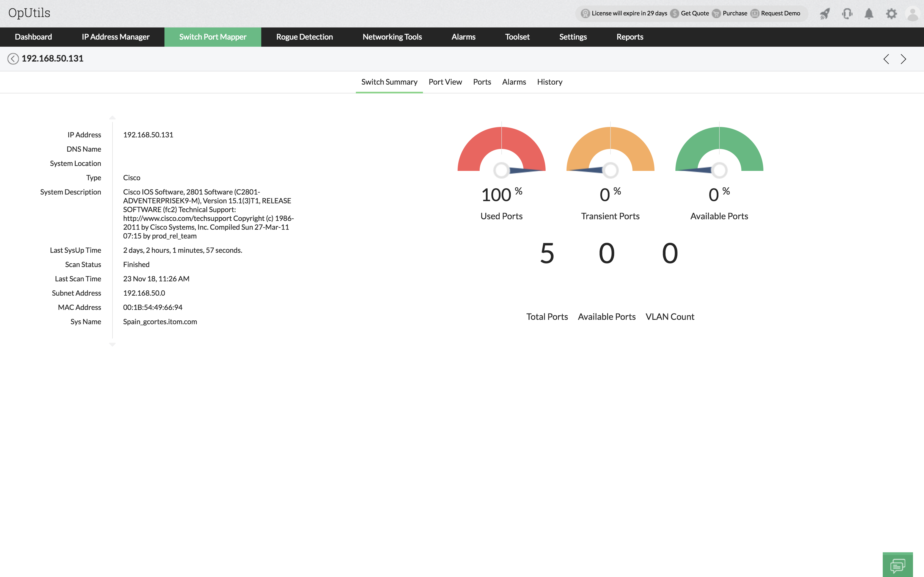Open the notifications bell
Screen dimensions: 924x577
[869, 14]
